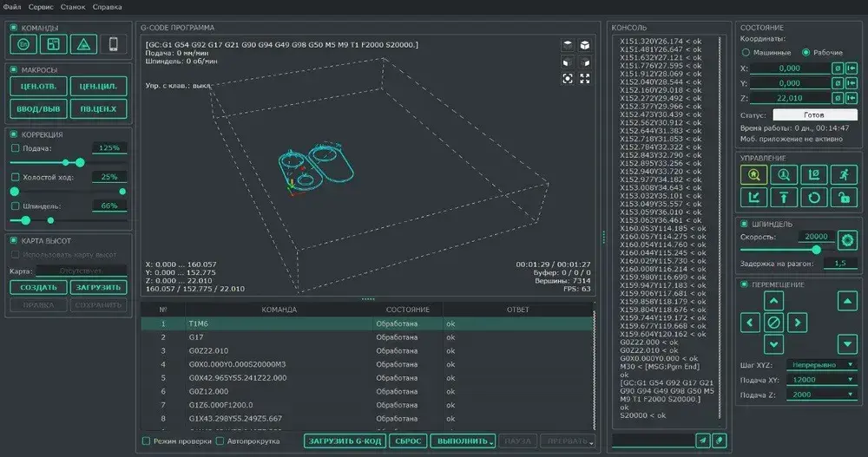
Task: Click the ЗАГРУЗИТЬ G-КОД button
Action: (345, 441)
